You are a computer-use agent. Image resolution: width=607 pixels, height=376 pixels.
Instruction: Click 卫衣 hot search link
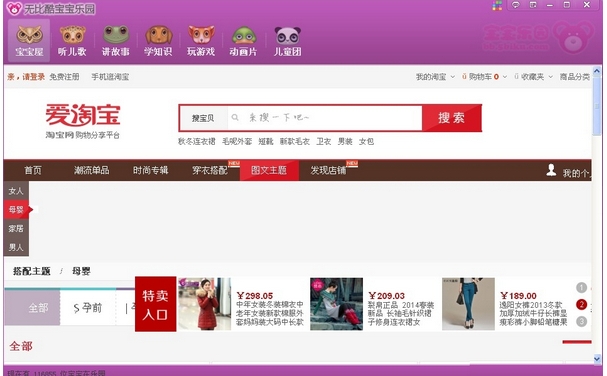tap(324, 141)
